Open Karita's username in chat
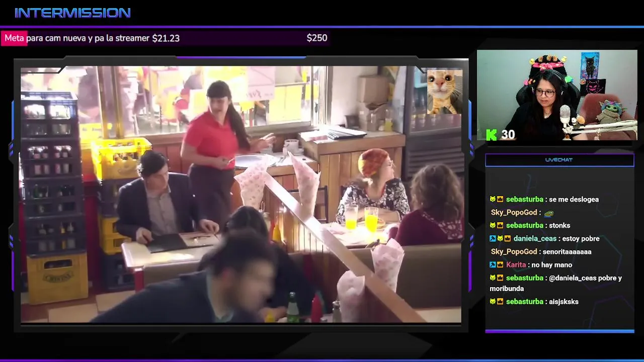 [516, 265]
